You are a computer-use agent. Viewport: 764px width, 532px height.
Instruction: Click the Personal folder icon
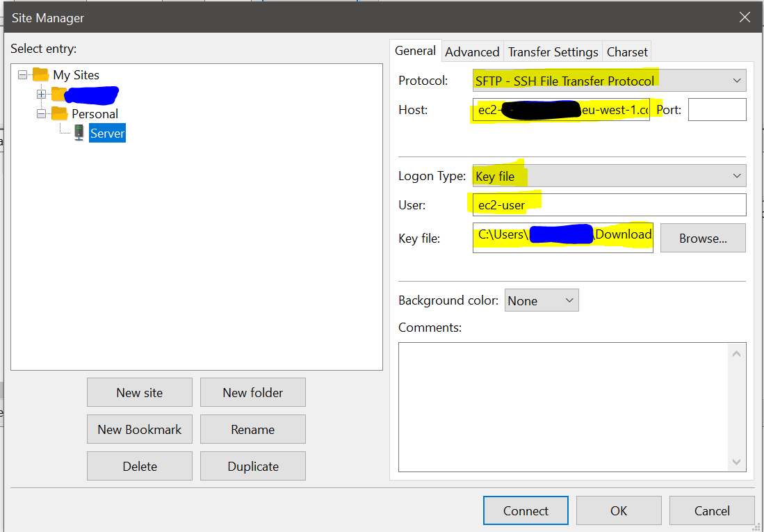point(58,113)
